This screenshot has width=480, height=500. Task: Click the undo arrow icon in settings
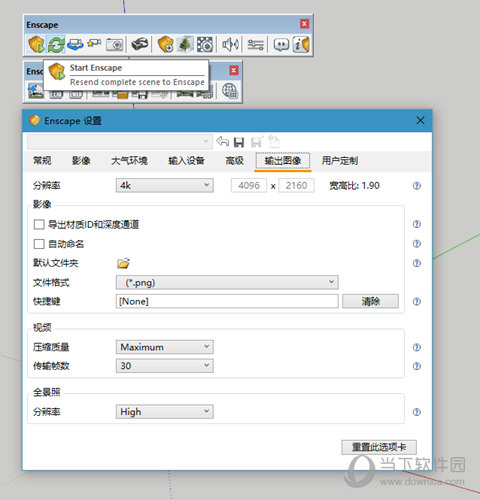[x=222, y=142]
